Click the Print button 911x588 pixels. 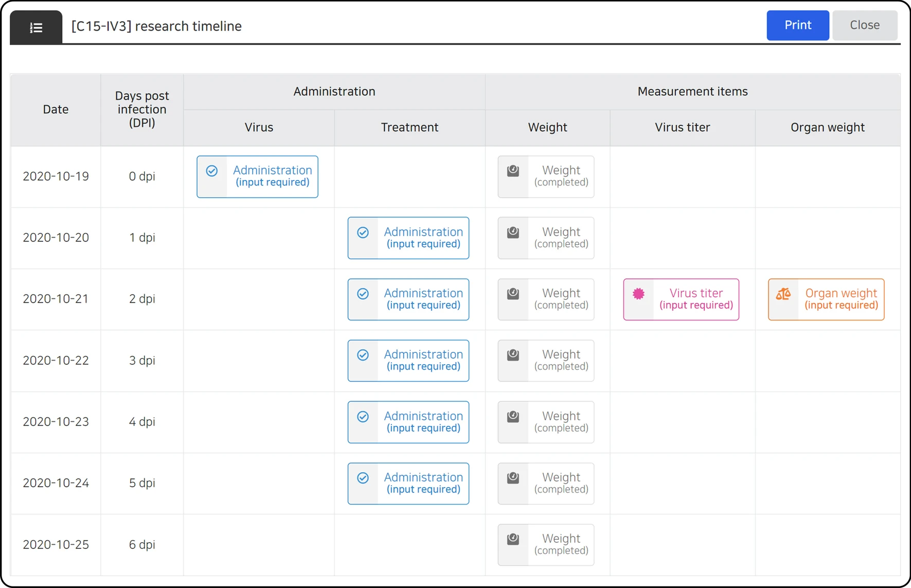click(797, 25)
